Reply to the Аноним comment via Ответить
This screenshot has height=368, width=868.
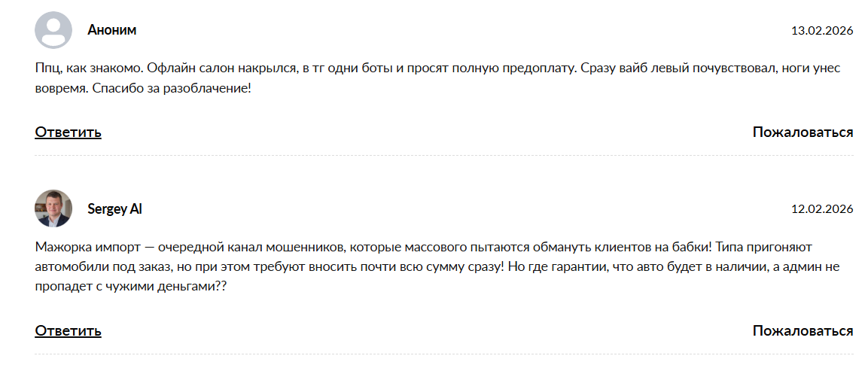68,132
